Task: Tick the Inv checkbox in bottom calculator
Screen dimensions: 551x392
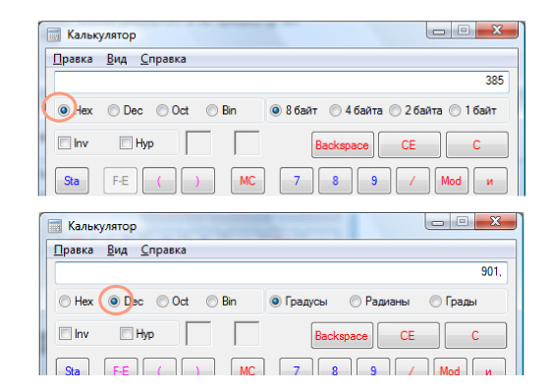Action: pyautogui.click(x=65, y=333)
